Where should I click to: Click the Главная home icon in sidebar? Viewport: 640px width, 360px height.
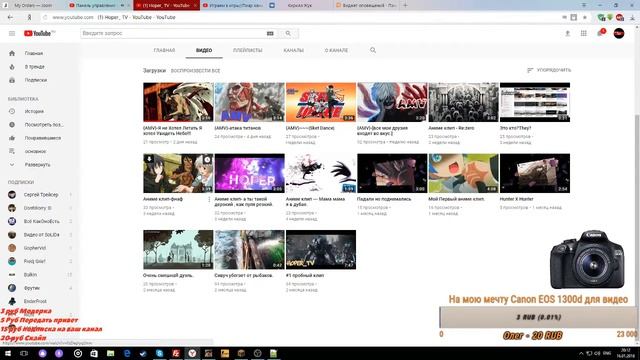click(12, 53)
